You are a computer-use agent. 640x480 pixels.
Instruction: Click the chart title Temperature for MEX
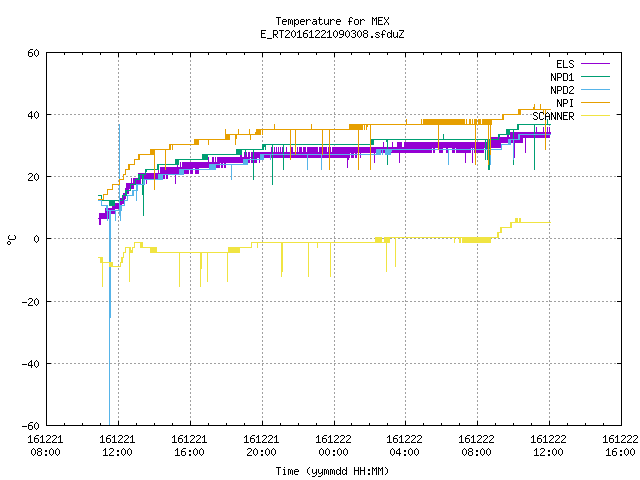(x=332, y=21)
